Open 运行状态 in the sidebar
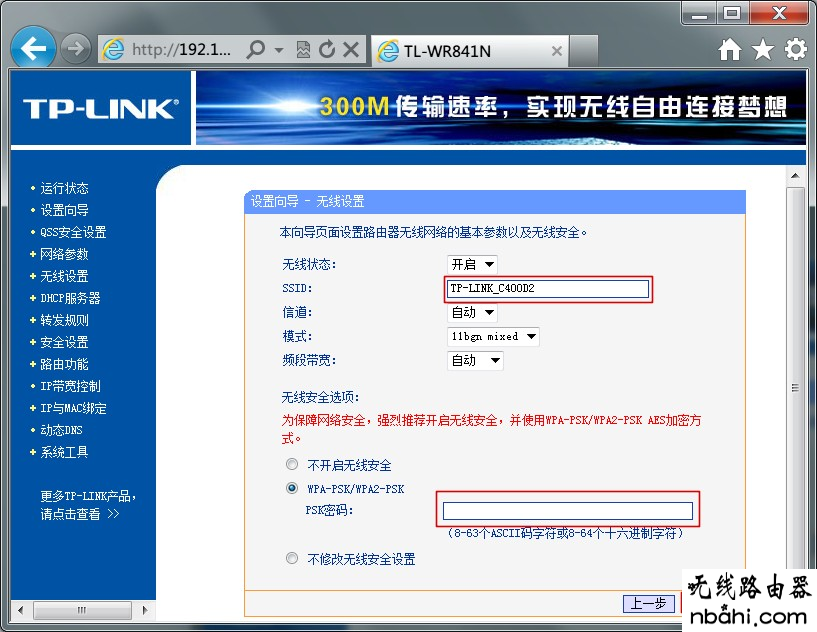This screenshot has height=632, width=817. pyautogui.click(x=64, y=188)
